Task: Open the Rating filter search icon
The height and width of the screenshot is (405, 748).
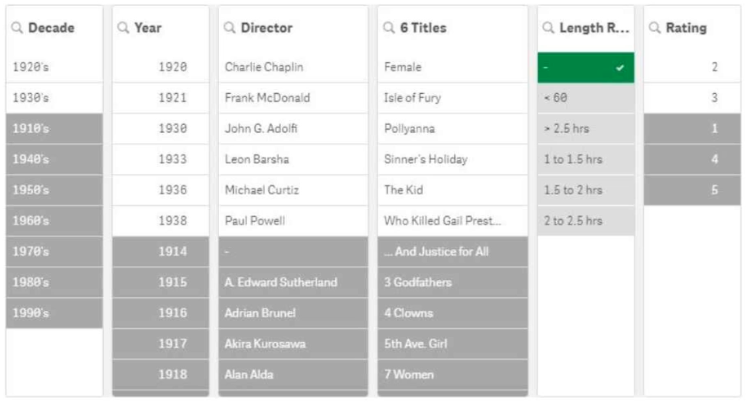Action: 654,28
